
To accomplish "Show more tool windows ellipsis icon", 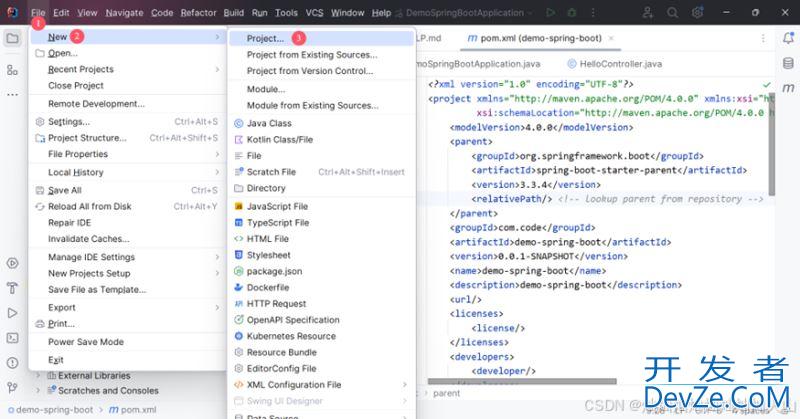I will pos(12,94).
